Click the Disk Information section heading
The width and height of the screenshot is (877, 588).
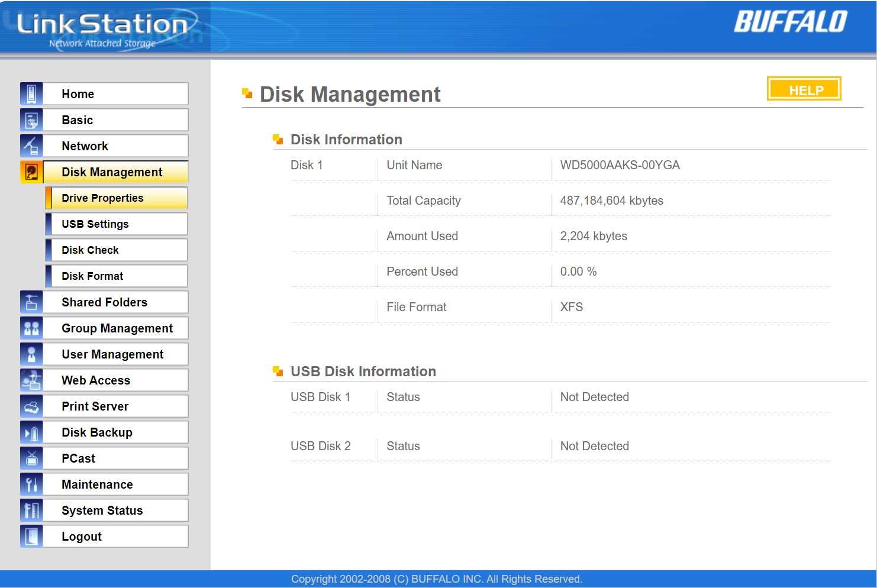pos(346,140)
